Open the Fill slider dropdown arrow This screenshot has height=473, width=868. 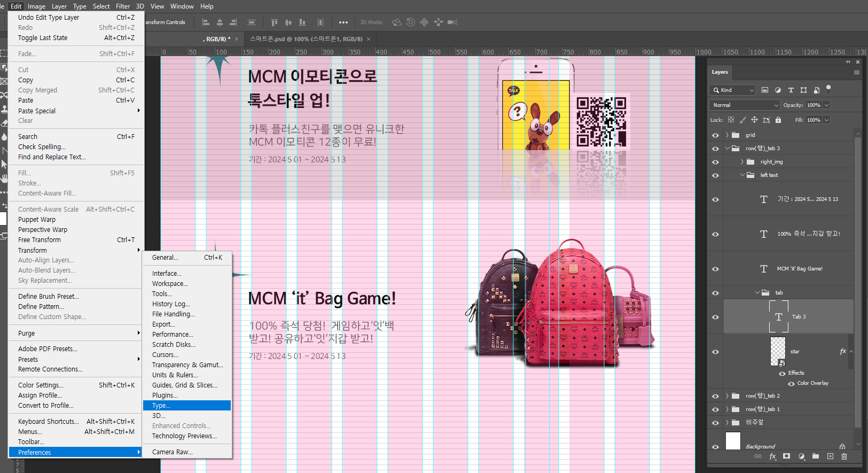point(826,120)
